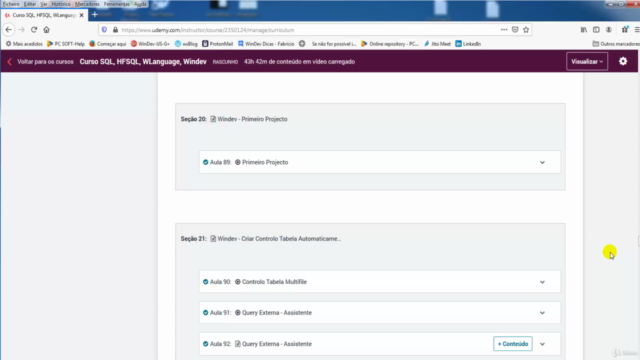Image resolution: width=640 pixels, height=360 pixels.
Task: Click the document icon of Seção 21
Action: pos(213,239)
